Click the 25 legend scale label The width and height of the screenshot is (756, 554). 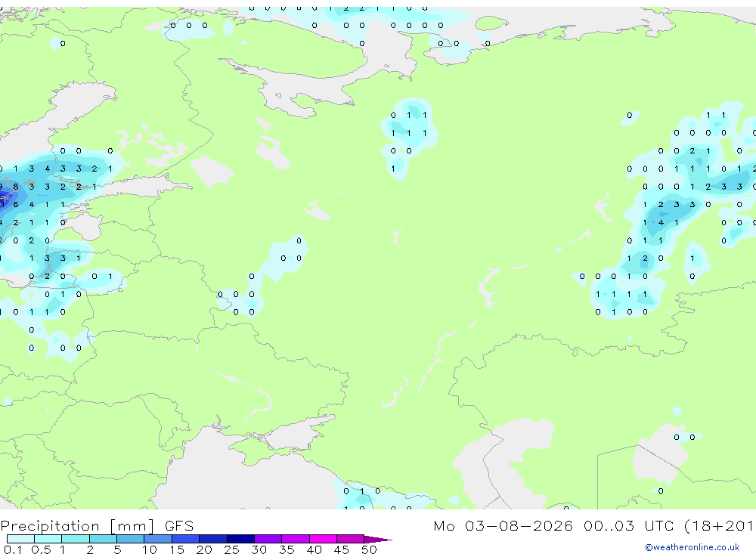click(x=231, y=549)
